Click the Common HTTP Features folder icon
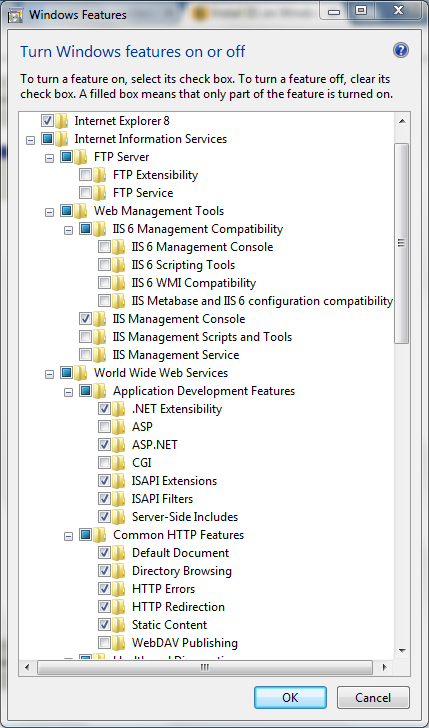This screenshot has height=728, width=429. 100,535
